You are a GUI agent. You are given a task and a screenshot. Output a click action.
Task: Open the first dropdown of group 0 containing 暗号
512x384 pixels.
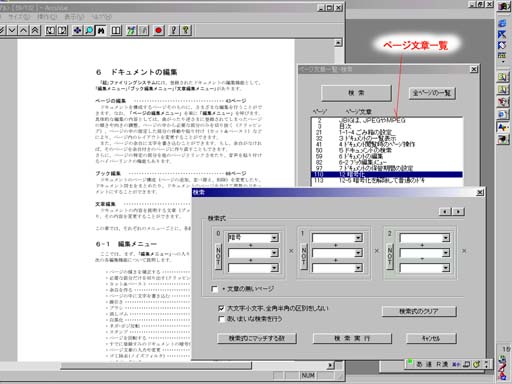[274, 238]
